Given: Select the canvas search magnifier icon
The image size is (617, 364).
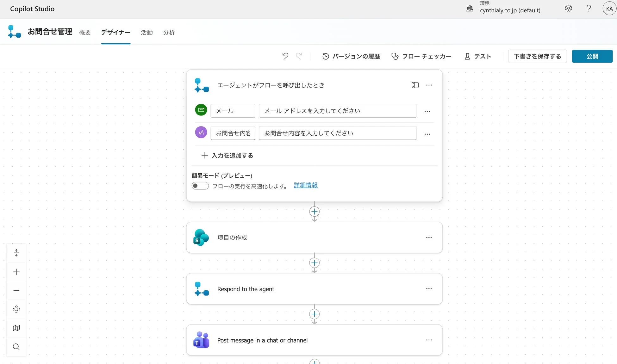Looking at the screenshot, I should [16, 347].
